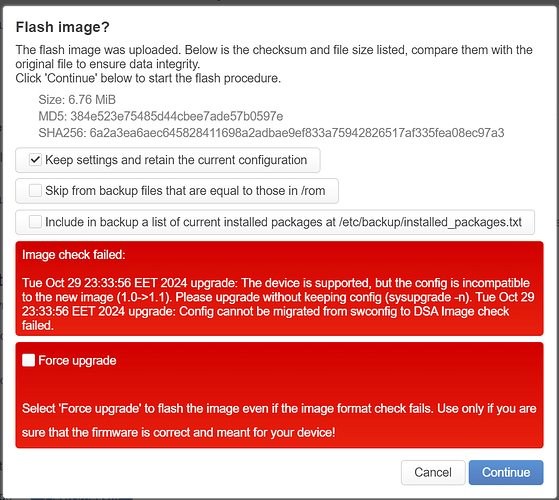Click the SHA256 checksum line
The image size is (559, 500).
(x=271, y=133)
